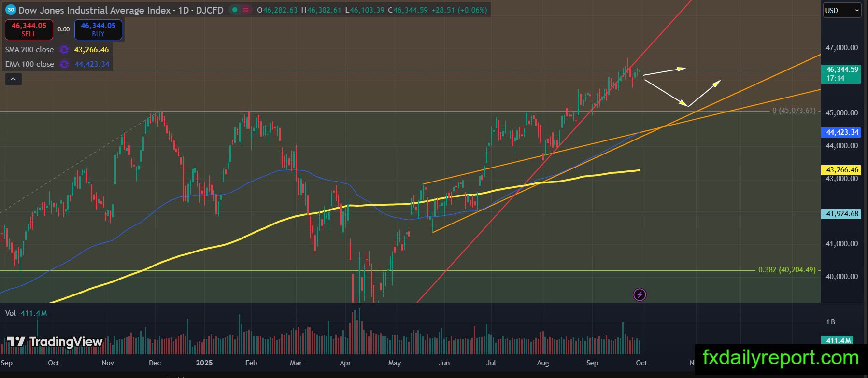Image resolution: width=868 pixels, height=378 pixels.
Task: Click the 47,000.00 price axis label
Action: point(842,48)
